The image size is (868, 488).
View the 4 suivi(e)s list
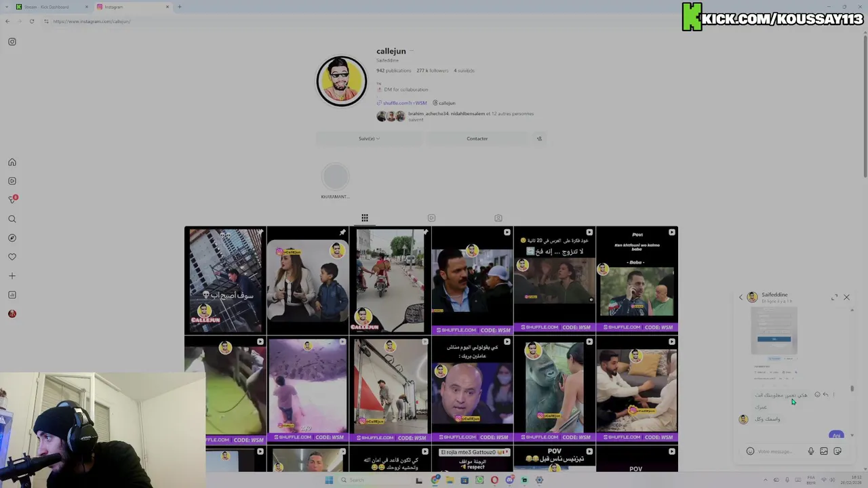click(x=465, y=70)
